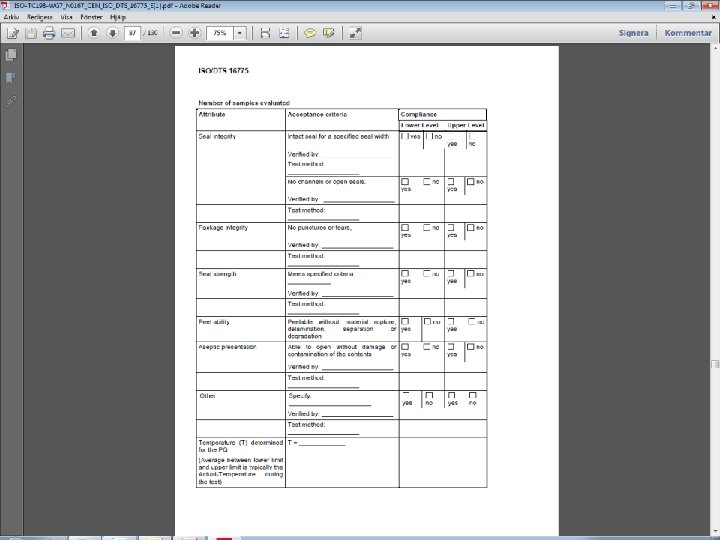Screen dimensions: 720x540
Task: Open page thumbnails panel in sidebar
Action: click(11, 55)
